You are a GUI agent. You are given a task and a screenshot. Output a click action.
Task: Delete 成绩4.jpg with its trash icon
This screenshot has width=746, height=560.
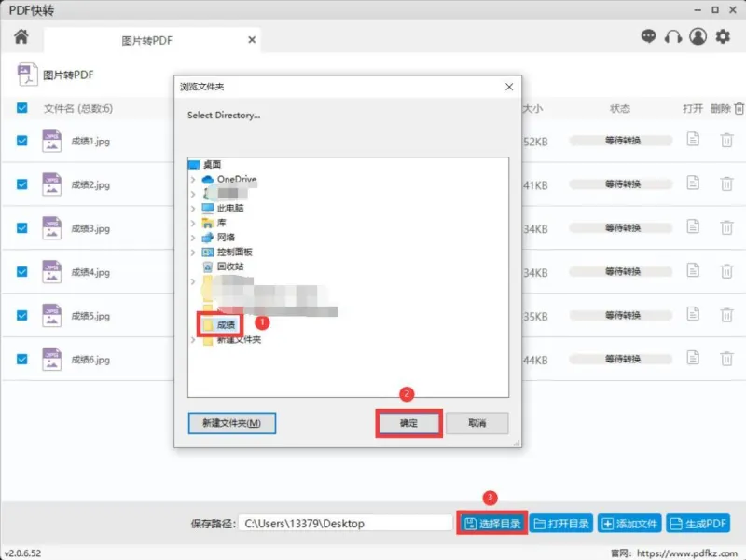(726, 271)
